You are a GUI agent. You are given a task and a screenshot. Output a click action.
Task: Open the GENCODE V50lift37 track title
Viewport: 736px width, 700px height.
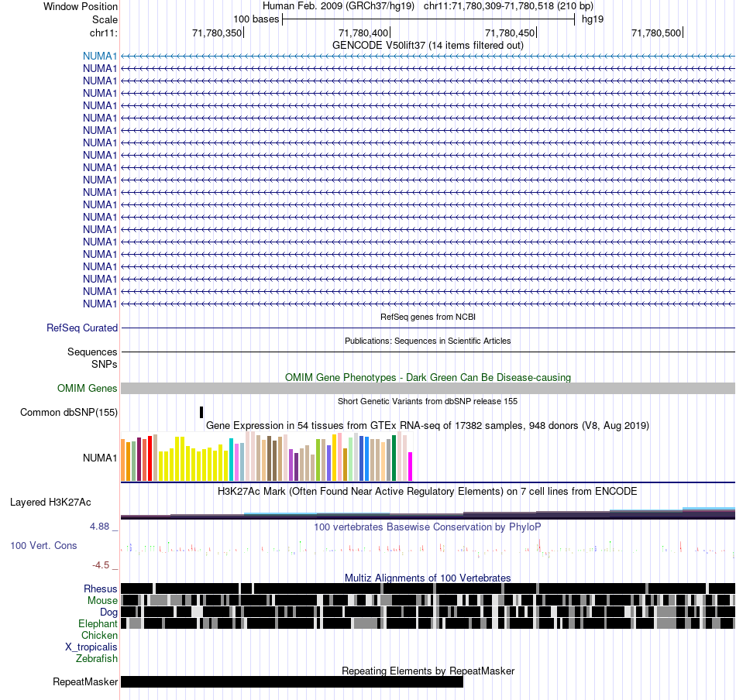(428, 45)
